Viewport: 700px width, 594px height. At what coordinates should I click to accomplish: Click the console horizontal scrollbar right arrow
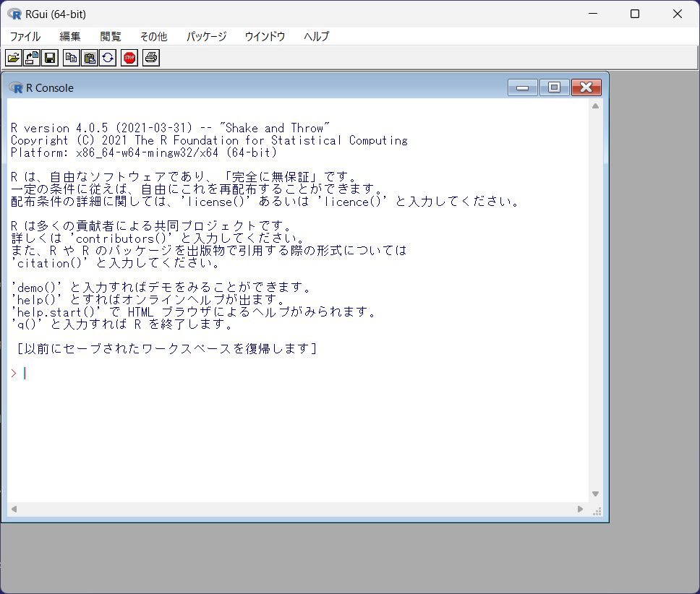(x=580, y=509)
